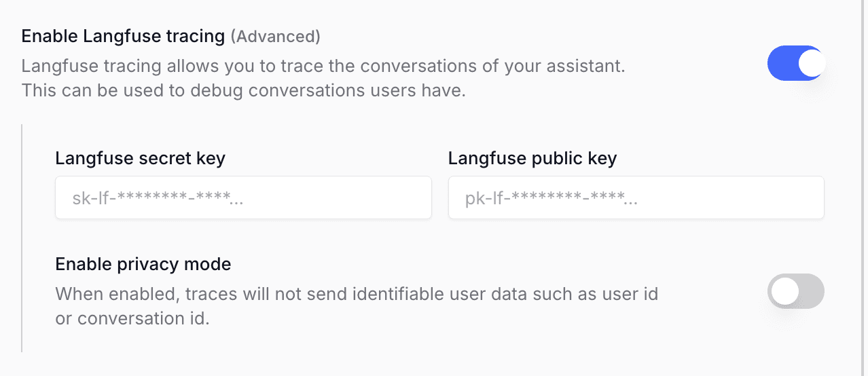868x376 pixels.
Task: Turn on the privacy mode switch
Action: click(x=795, y=292)
